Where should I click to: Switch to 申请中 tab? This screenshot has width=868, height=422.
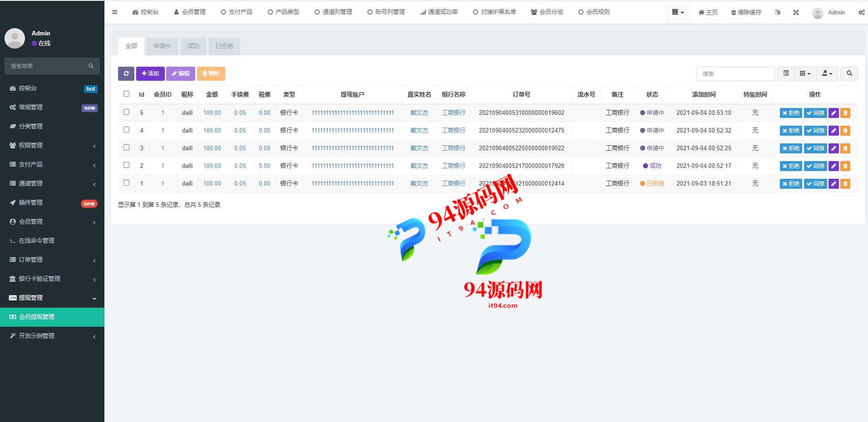coord(162,46)
